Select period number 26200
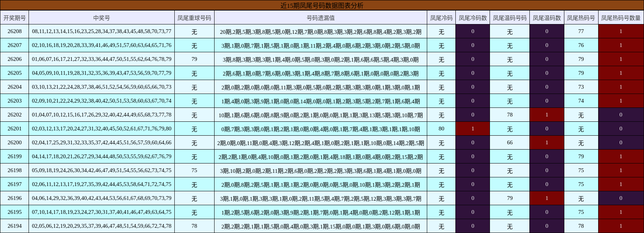The image size is (644, 233). click(15, 143)
